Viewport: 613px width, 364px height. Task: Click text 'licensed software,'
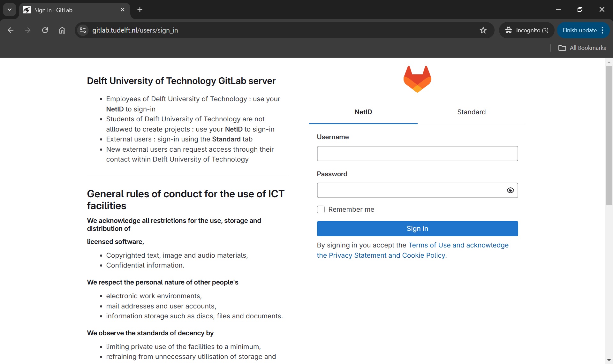[115, 242]
